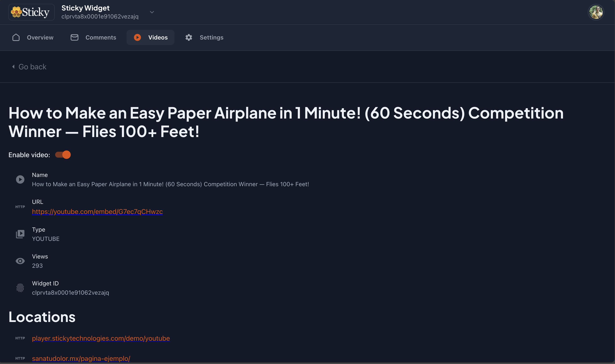The image size is (615, 364).
Task: Disable the Enable video toggle
Action: pyautogui.click(x=63, y=155)
